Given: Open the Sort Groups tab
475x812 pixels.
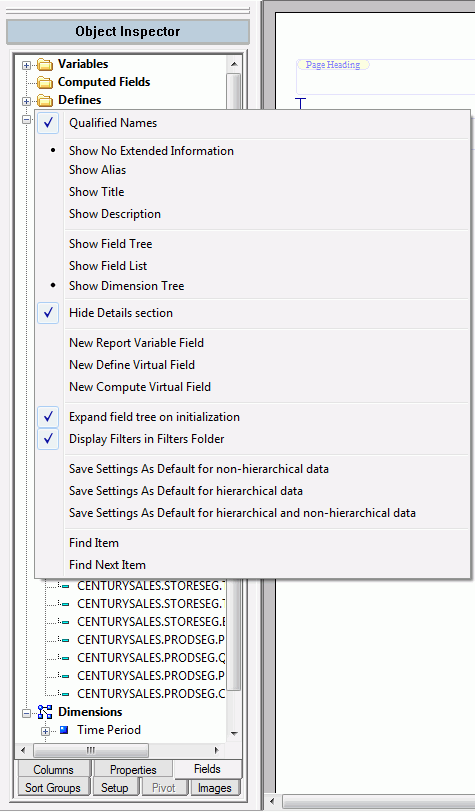Looking at the screenshot, I should click(x=53, y=788).
